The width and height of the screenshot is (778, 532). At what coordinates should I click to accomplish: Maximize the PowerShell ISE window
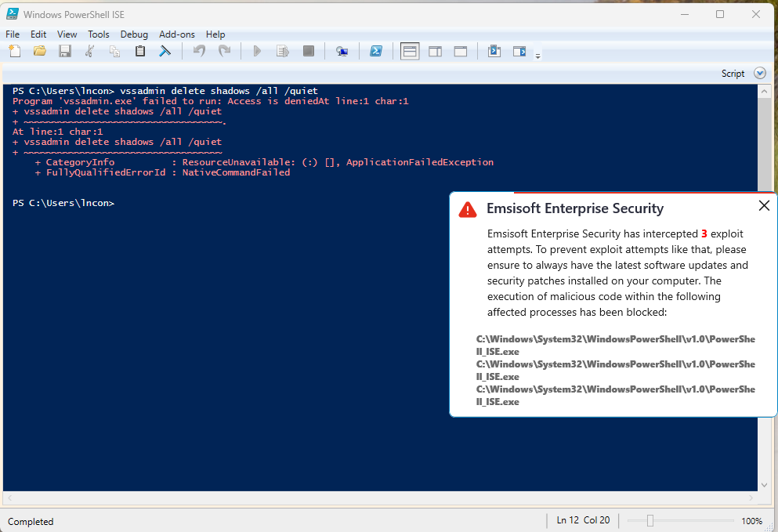720,14
